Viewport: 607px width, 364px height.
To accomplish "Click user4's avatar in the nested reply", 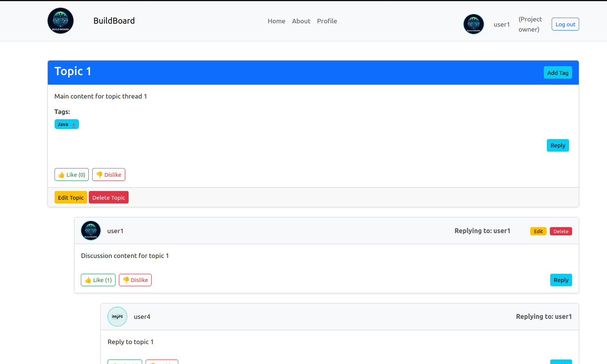I will coord(117,317).
